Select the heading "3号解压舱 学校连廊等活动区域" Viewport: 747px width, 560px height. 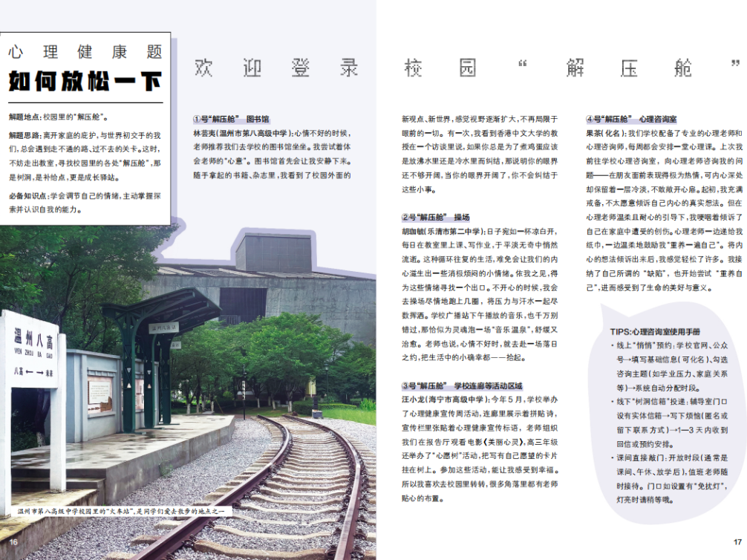point(462,385)
